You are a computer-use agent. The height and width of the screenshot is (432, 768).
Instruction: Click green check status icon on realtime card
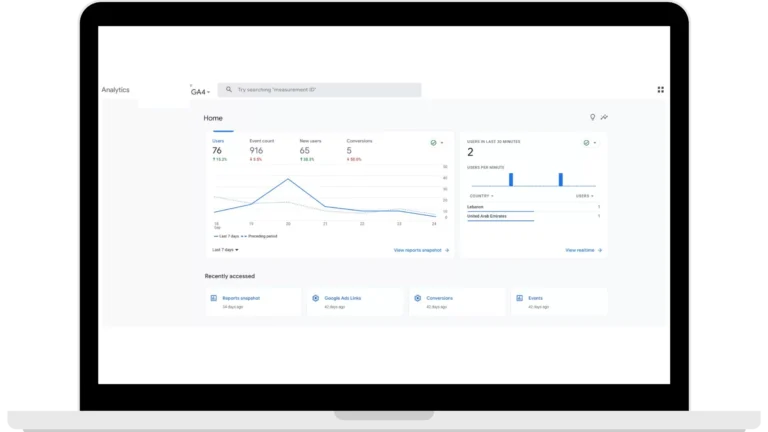click(x=586, y=143)
